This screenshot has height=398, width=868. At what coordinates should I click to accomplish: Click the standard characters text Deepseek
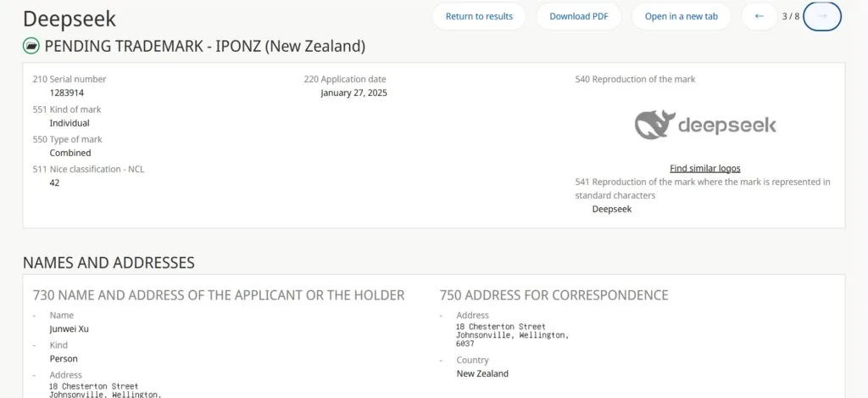tap(612, 209)
